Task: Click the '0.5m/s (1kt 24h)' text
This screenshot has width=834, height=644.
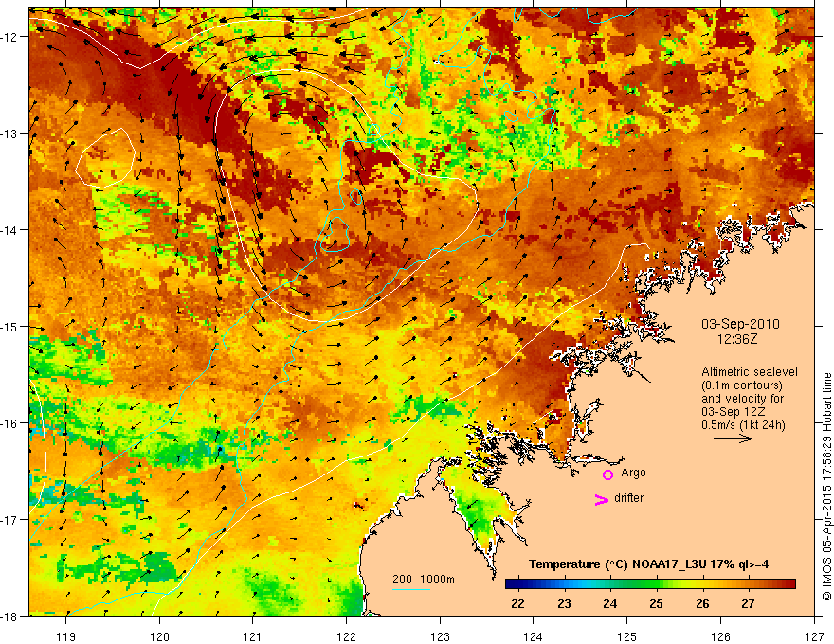Action: click(743, 425)
